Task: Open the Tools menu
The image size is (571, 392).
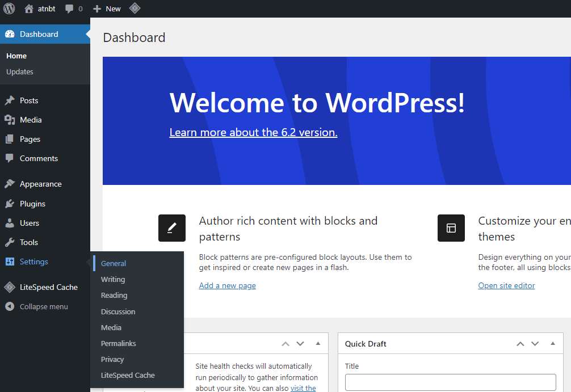Action: tap(29, 242)
